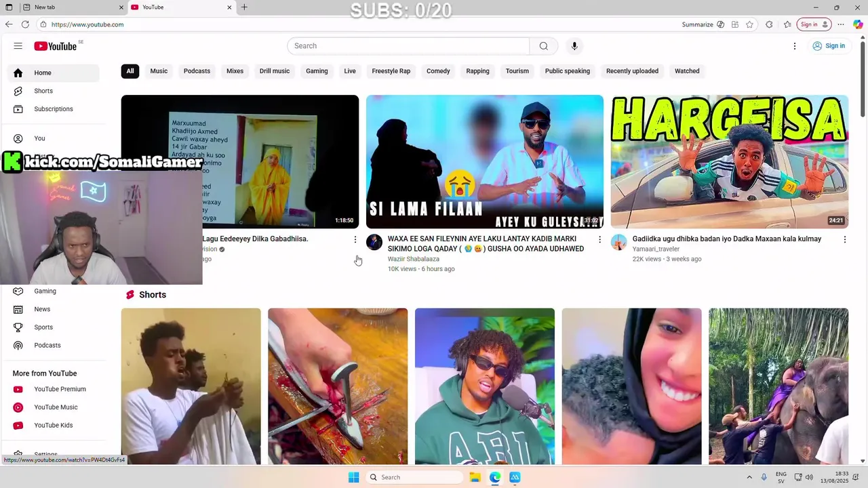This screenshot has height=488, width=868.
Task: Open options for Waziir Shabalaaza video
Action: [599, 239]
